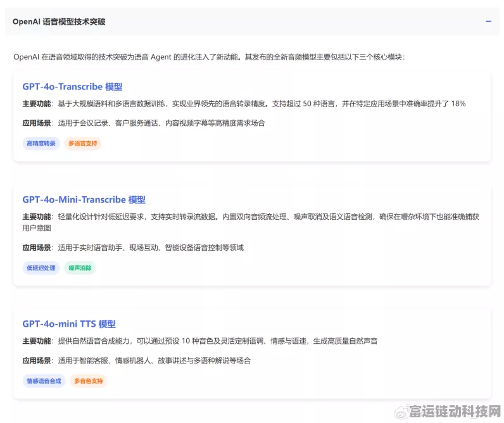Collapse the OpenAI 语音模型技术突破 section
The height and width of the screenshot is (423, 504).
(x=489, y=22)
